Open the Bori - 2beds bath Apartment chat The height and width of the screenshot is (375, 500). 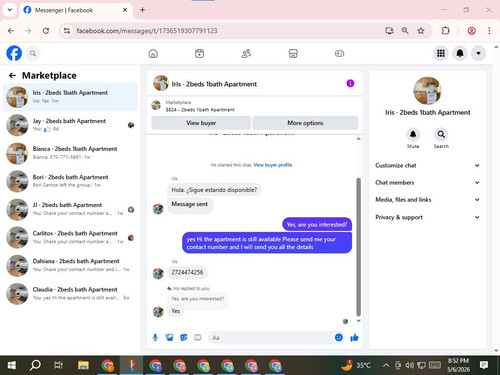pos(70,181)
